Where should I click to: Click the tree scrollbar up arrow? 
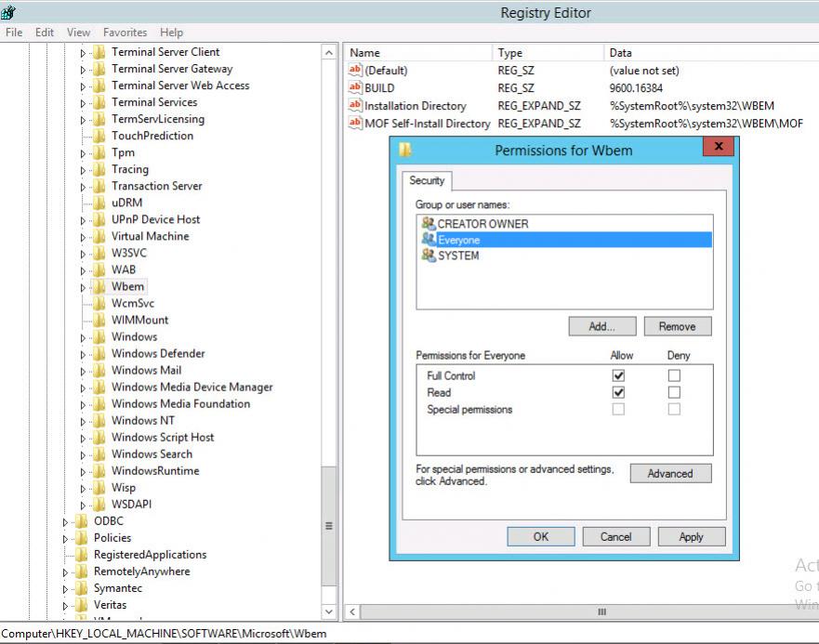pos(328,52)
